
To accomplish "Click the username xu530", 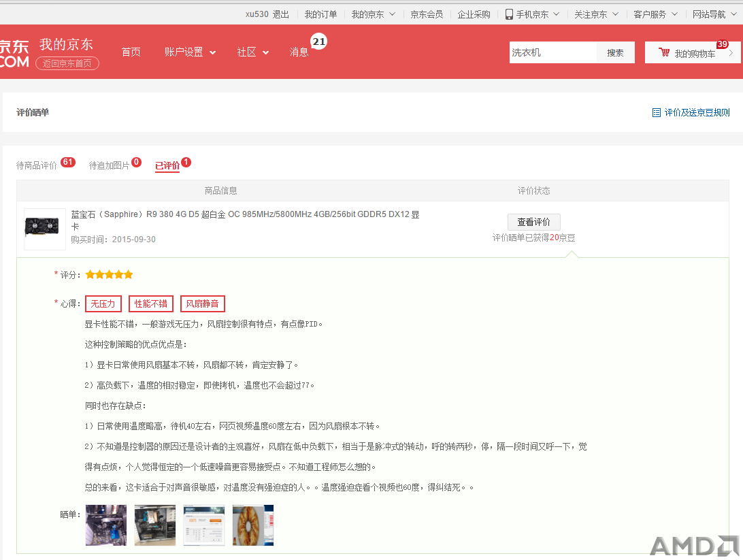I will pos(257,14).
